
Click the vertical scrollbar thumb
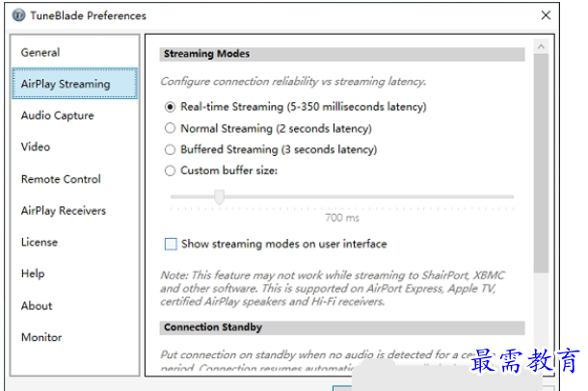pyautogui.click(x=541, y=163)
